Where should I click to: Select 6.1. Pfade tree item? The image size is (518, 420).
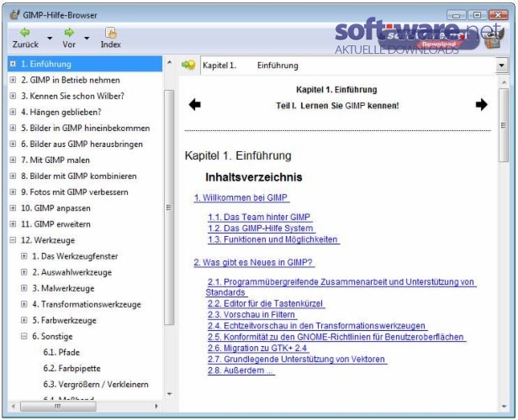point(61,352)
